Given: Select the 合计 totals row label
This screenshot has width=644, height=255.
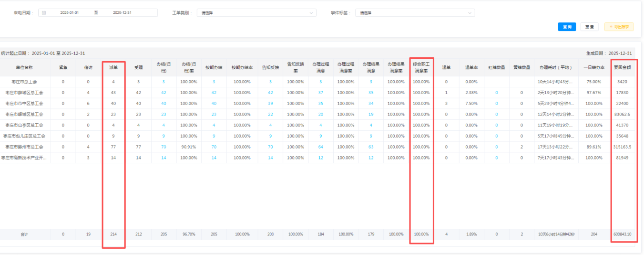Looking at the screenshot, I should click(24, 234).
